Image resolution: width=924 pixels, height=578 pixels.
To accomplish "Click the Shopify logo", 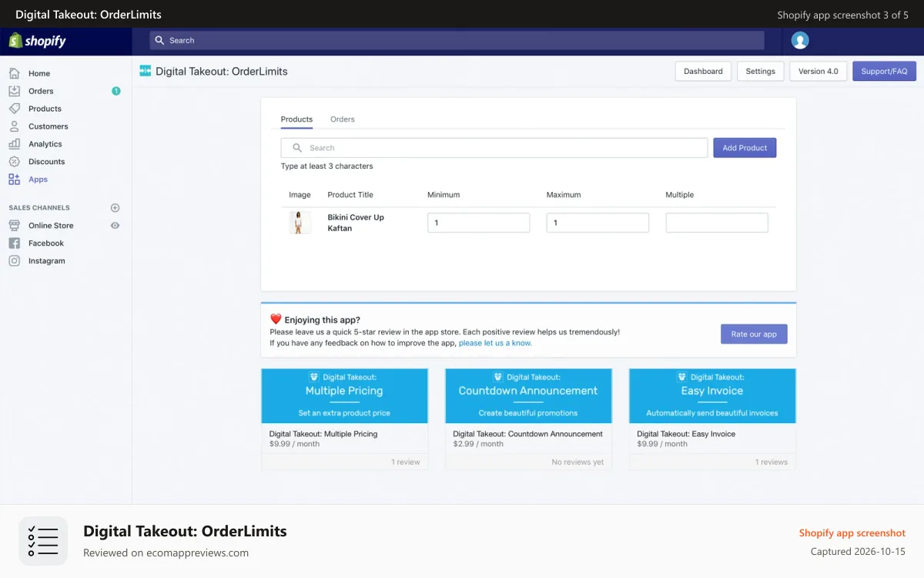I will (38, 41).
